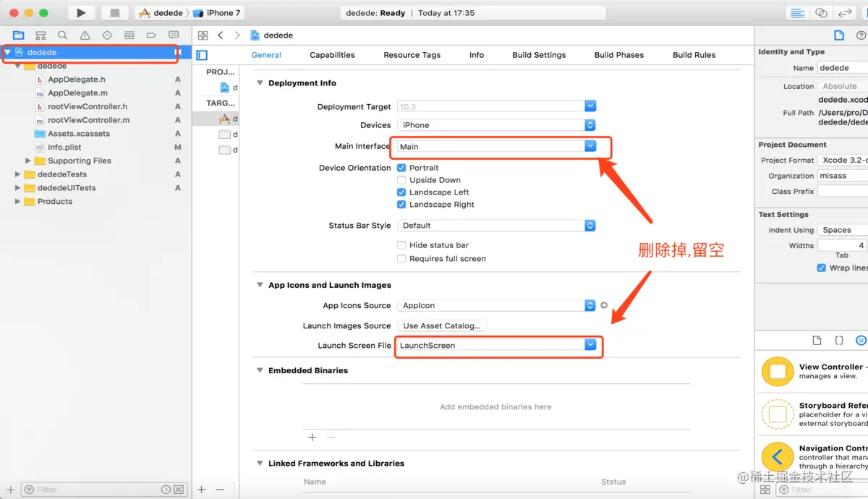Enable Upside Down orientation
868x499 pixels.
[401, 180]
